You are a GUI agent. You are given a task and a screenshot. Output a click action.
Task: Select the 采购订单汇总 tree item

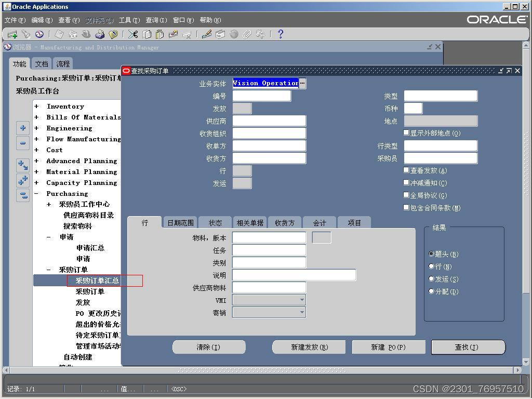[x=97, y=281]
